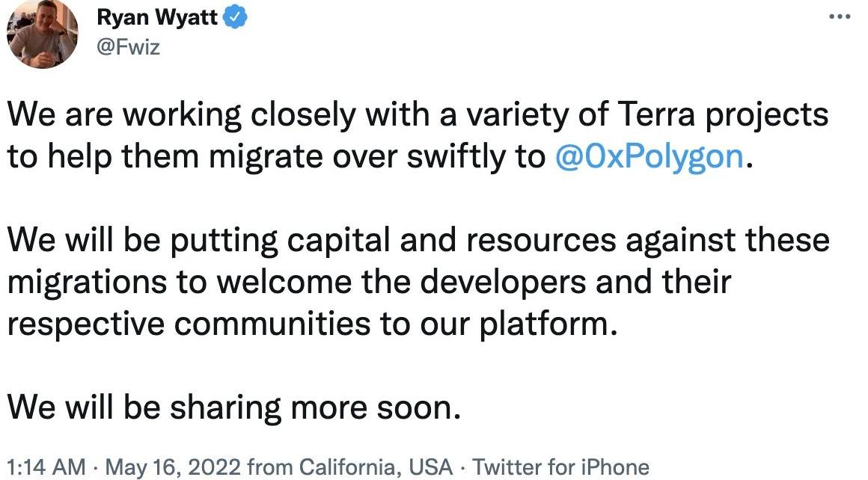868x480 pixels.
Task: Click the 'respective communities to our platform' line
Action: [x=312, y=324]
